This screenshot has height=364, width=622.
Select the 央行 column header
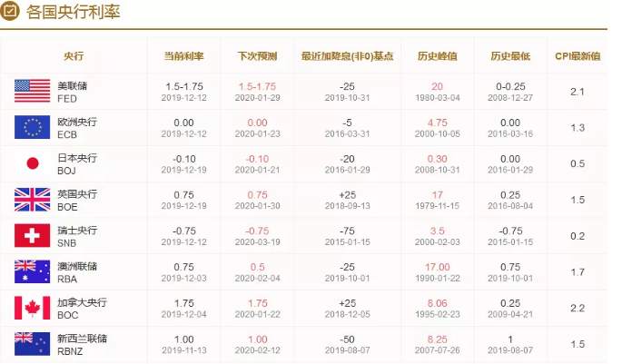74,56
